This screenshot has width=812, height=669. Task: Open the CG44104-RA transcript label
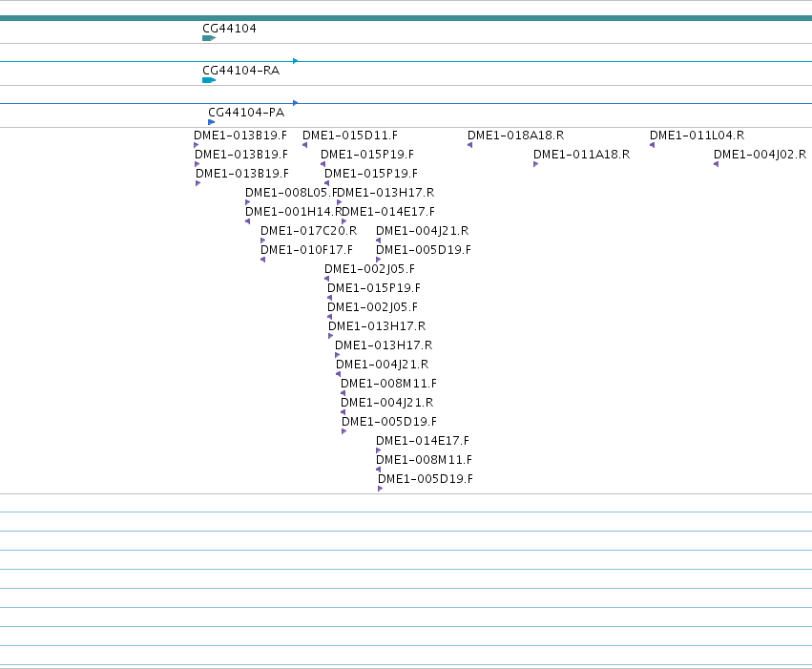click(x=241, y=71)
